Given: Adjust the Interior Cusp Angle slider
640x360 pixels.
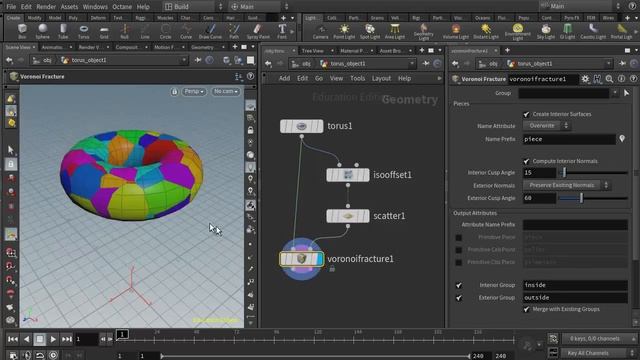Looking at the screenshot, I should (x=564, y=173).
